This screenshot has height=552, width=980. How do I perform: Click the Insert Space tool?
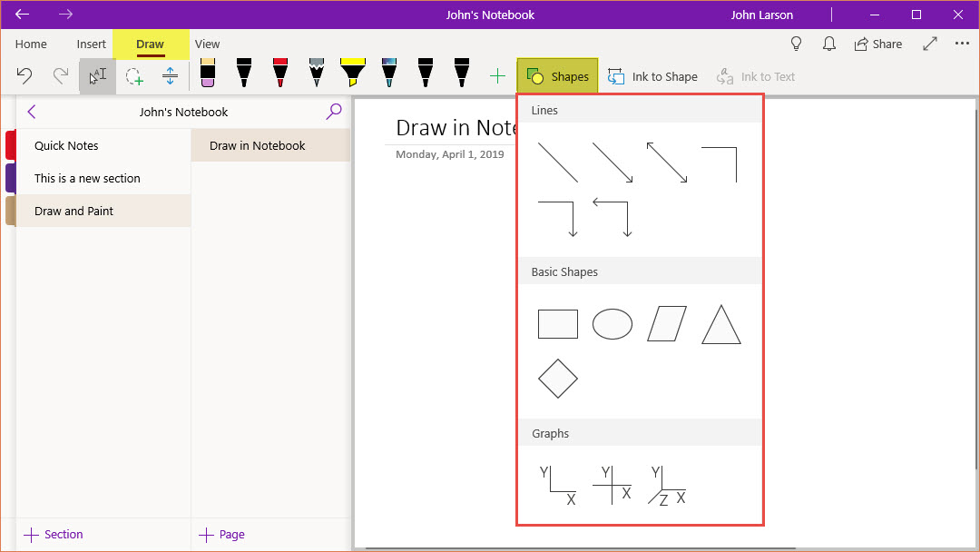coord(170,77)
